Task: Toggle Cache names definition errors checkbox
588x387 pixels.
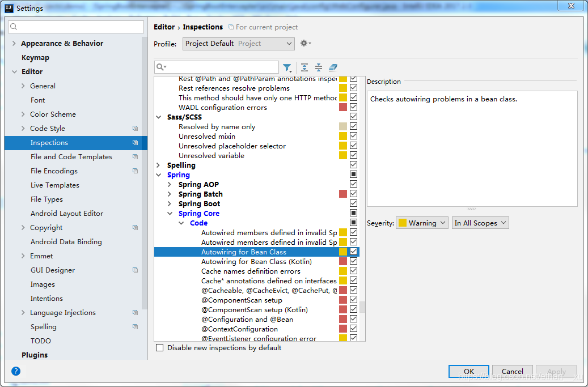Action: [354, 271]
